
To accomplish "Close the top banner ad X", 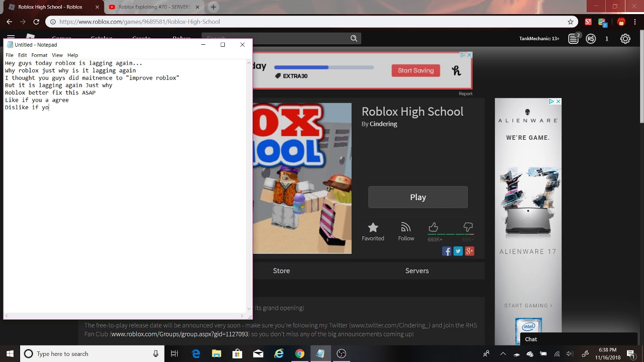I will (469, 55).
